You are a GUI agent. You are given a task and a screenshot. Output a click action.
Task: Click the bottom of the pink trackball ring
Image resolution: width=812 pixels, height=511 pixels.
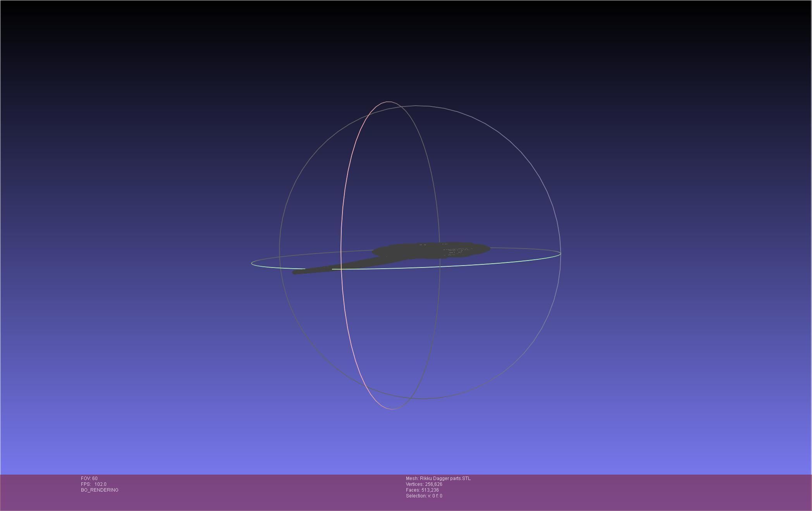point(391,409)
